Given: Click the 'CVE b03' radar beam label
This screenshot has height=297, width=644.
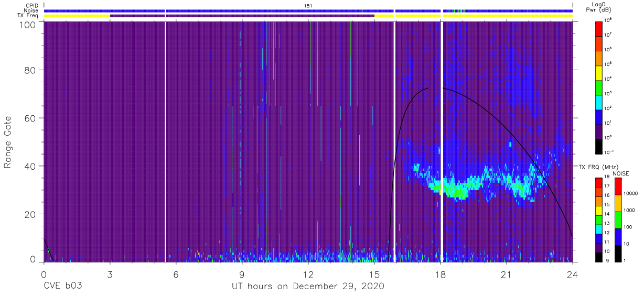Looking at the screenshot, I should click(x=62, y=286).
